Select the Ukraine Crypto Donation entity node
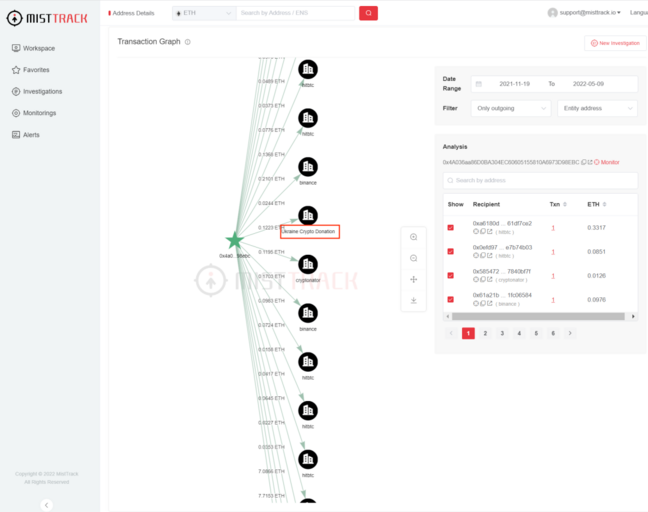 click(308, 215)
